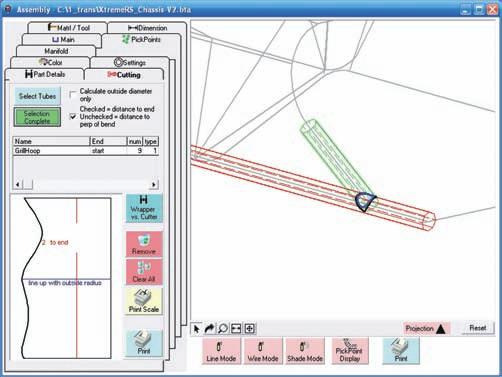Activate the rotate view arrow tool

(209, 329)
